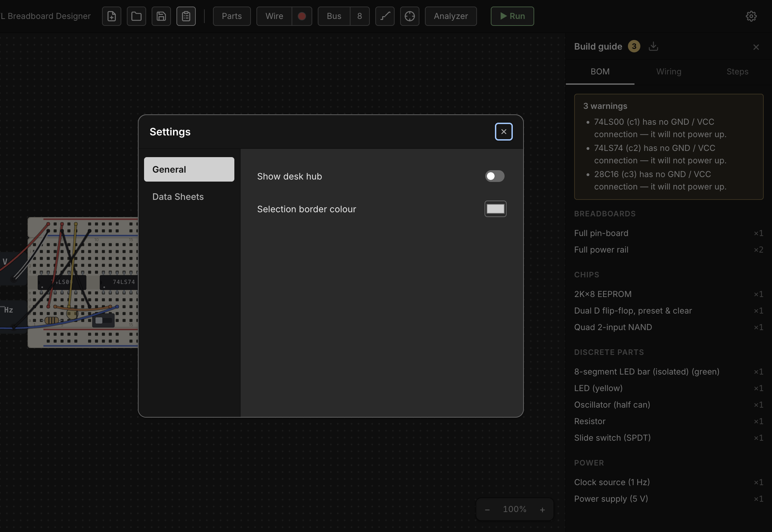Close the Settings dialog
772x532 pixels.
coord(504,132)
